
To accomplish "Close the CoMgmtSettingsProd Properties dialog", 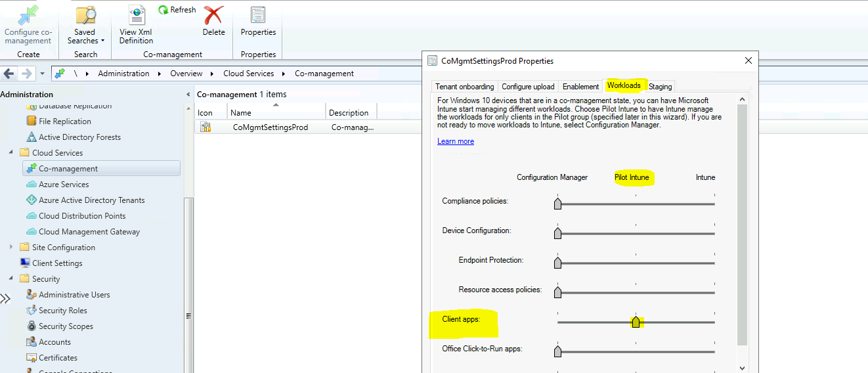I will (x=748, y=60).
